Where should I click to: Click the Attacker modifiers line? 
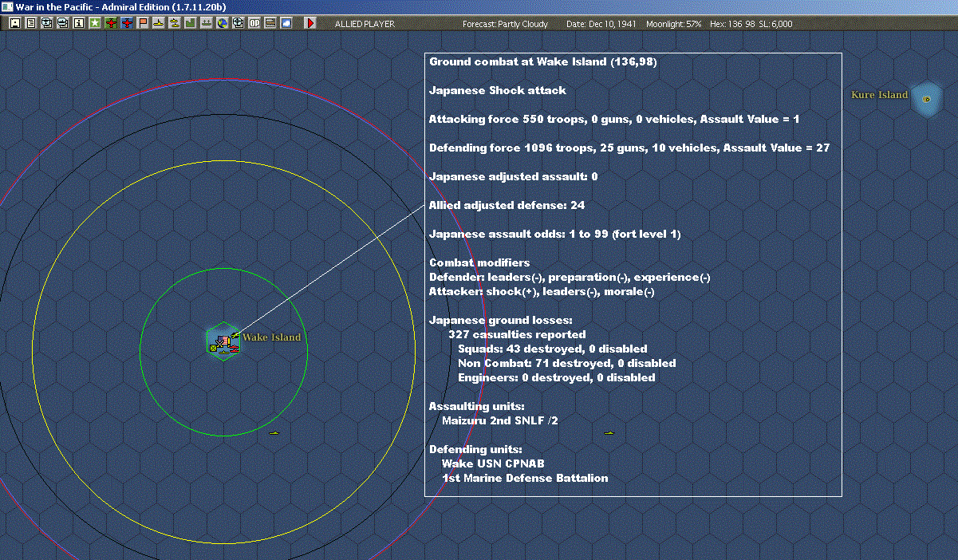[542, 291]
